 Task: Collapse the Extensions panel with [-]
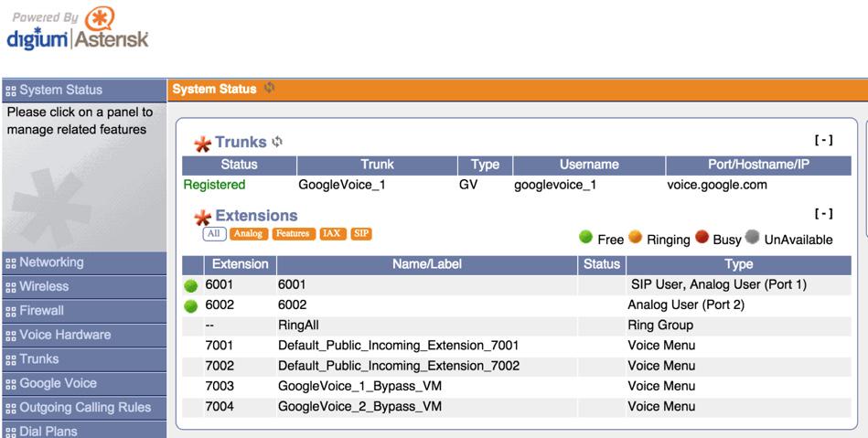824,214
